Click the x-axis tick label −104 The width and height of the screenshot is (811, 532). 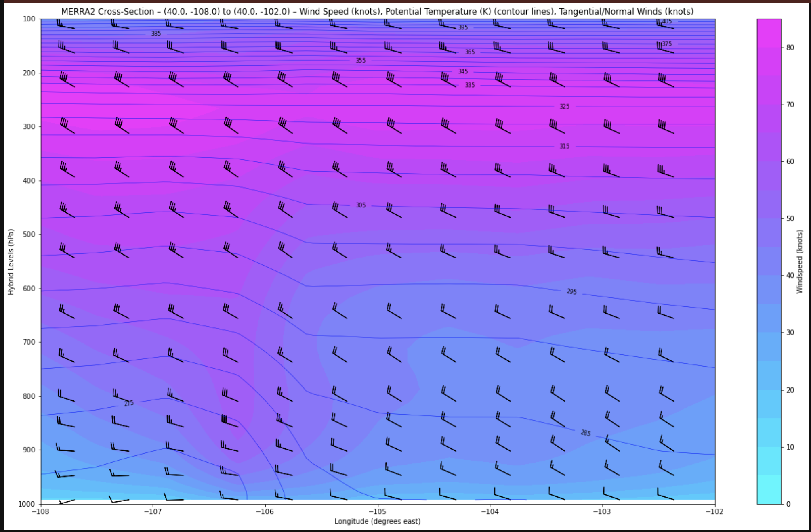(490, 512)
